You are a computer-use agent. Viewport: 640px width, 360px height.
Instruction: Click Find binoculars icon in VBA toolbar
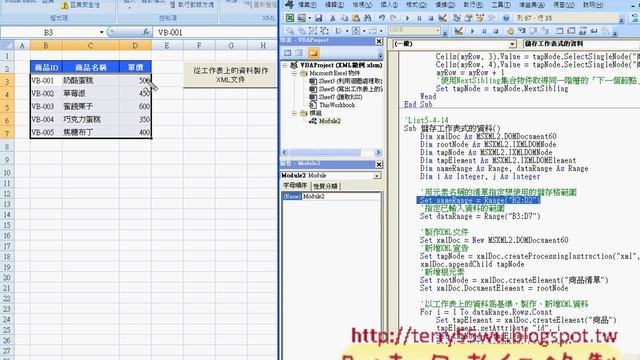click(x=367, y=18)
